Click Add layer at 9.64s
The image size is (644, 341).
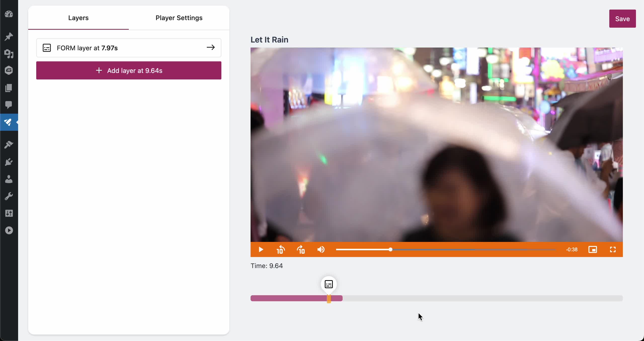point(129,70)
